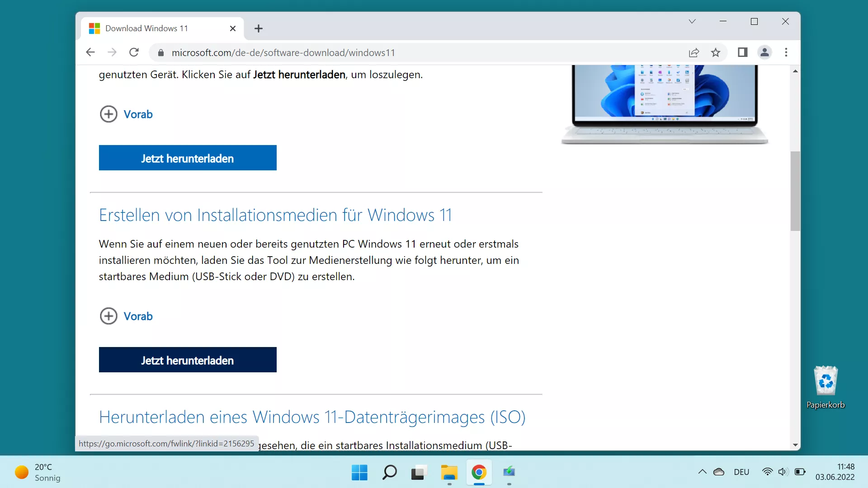Image resolution: width=868 pixels, height=488 pixels.
Task: Click the OneDrive cloud tray icon
Action: click(x=719, y=472)
